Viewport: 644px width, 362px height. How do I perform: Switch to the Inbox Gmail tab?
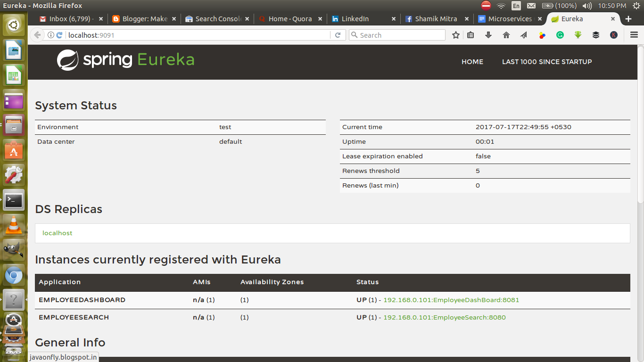tap(71, 19)
